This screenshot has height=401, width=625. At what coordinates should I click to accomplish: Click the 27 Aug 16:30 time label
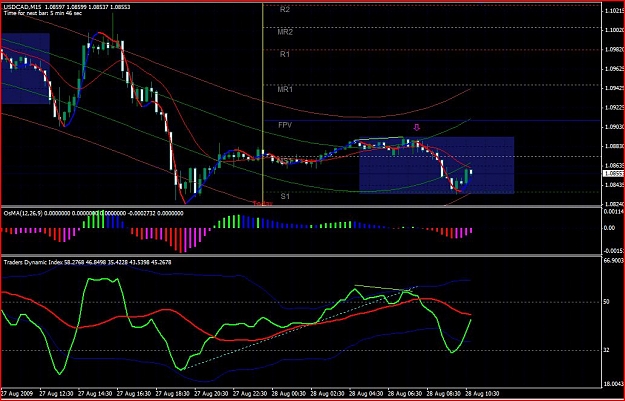[134, 394]
